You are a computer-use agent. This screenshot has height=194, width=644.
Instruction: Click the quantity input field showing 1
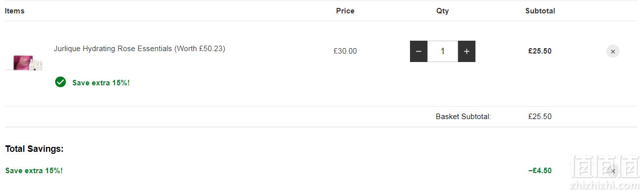pyautogui.click(x=443, y=52)
